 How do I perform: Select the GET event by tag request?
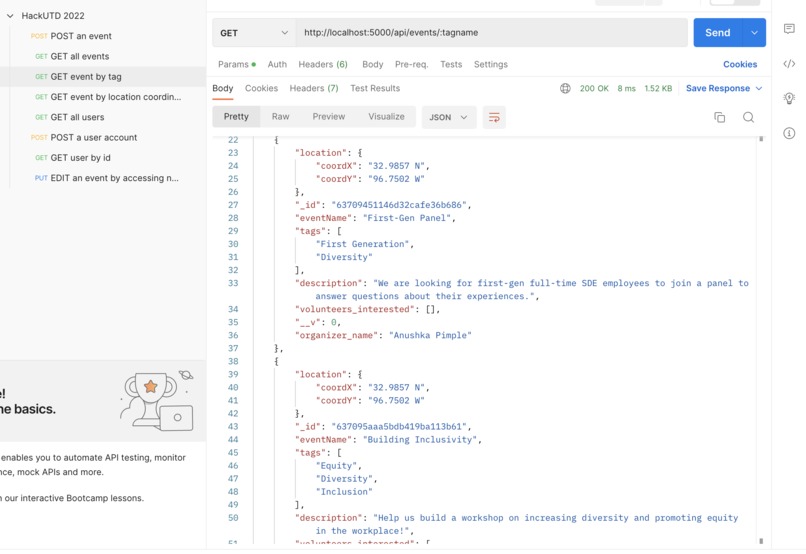[103, 77]
